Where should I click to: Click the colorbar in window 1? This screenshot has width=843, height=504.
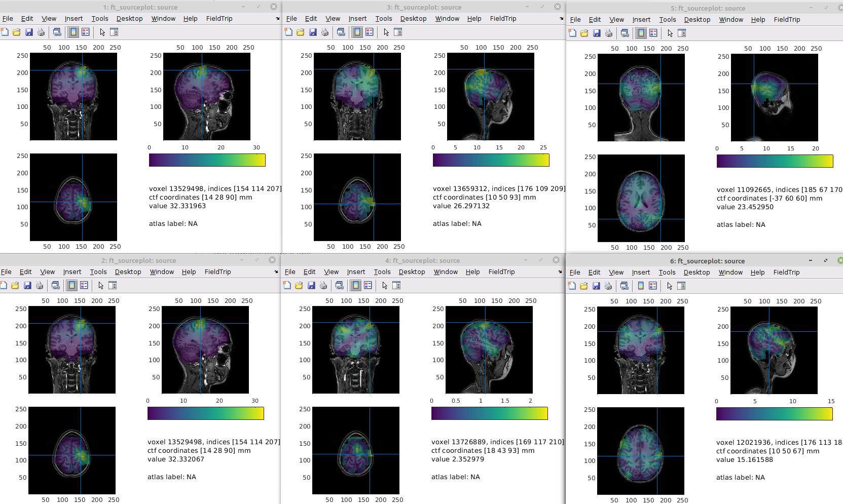tap(207, 160)
